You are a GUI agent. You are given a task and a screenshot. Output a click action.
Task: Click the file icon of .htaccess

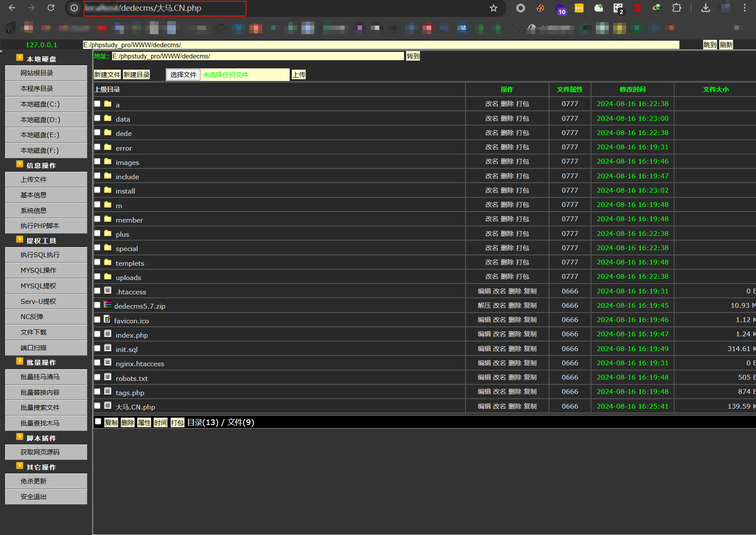pyautogui.click(x=108, y=290)
